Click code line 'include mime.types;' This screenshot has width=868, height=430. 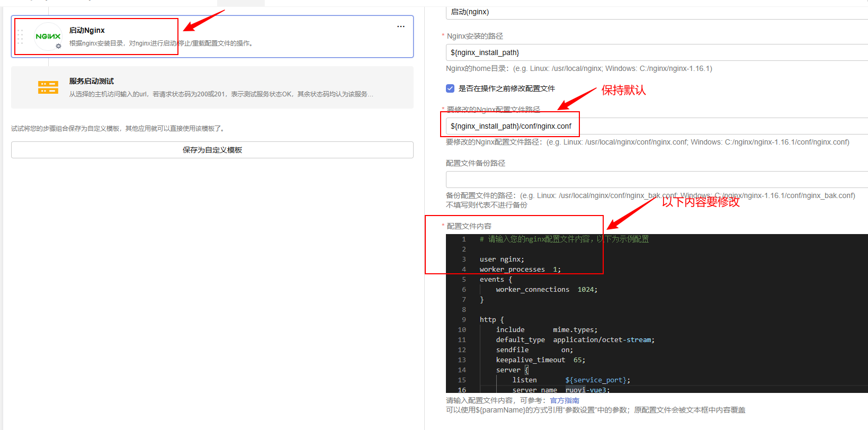click(x=547, y=330)
